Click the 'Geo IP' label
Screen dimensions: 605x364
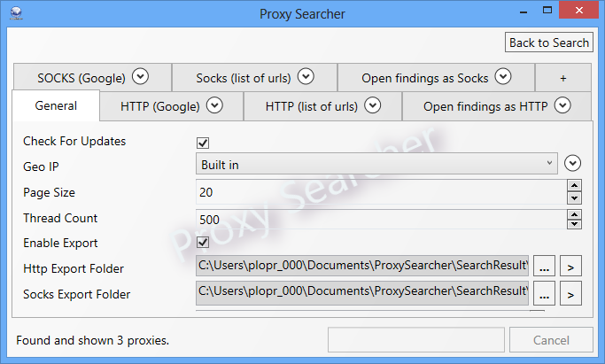click(41, 167)
